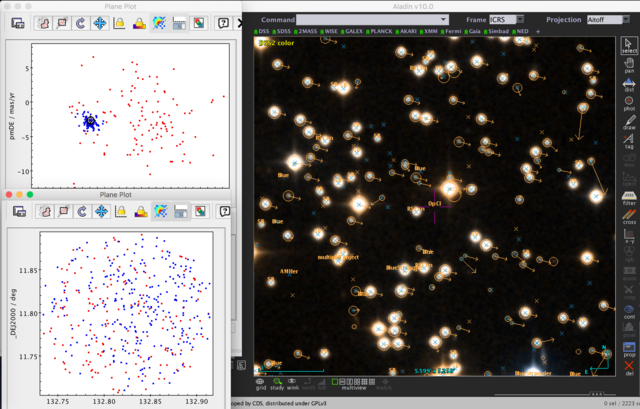Open the Command history dropdown arrow

[445, 19]
